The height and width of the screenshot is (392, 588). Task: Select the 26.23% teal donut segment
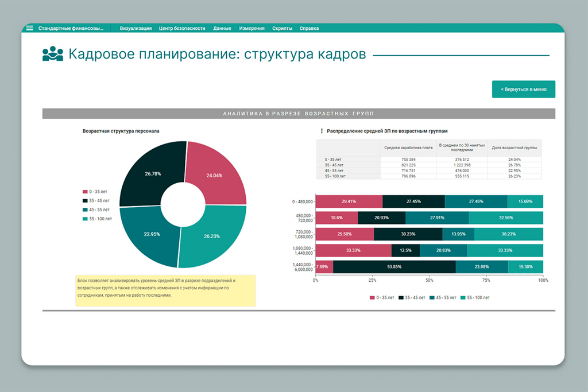(x=214, y=235)
